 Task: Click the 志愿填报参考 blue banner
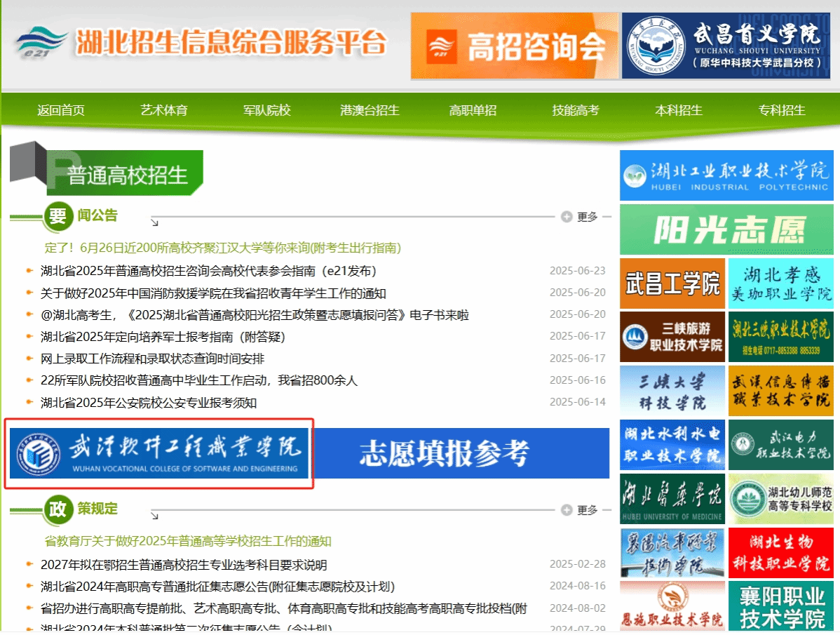[x=461, y=453]
